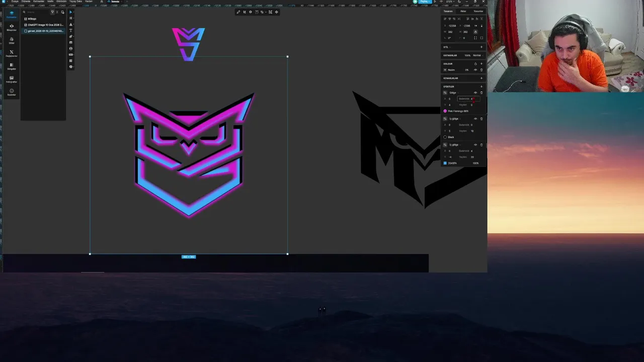Toggle dark mode moon icon

pos(459,2)
